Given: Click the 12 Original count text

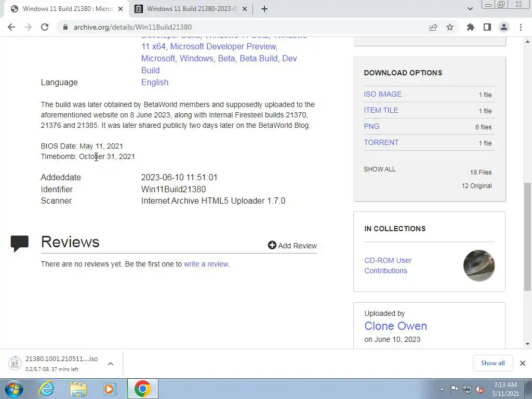Looking at the screenshot, I should (x=477, y=186).
